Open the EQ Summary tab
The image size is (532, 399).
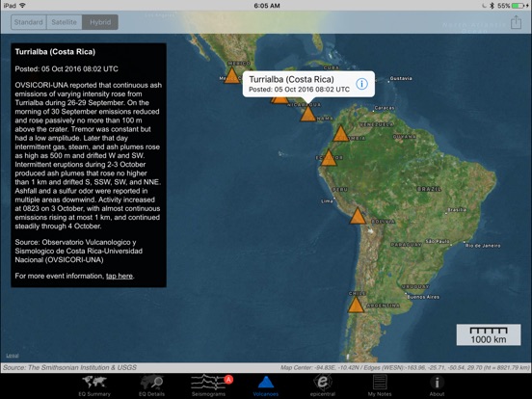coord(94,386)
